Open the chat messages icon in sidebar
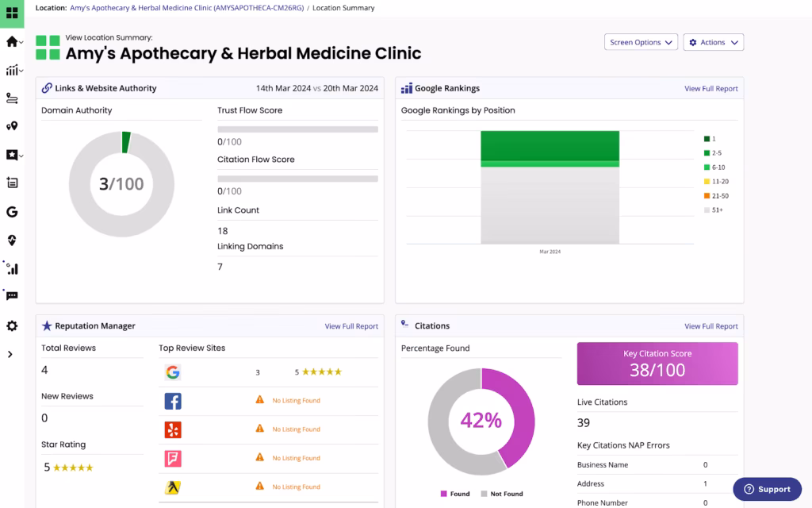 tap(12, 296)
